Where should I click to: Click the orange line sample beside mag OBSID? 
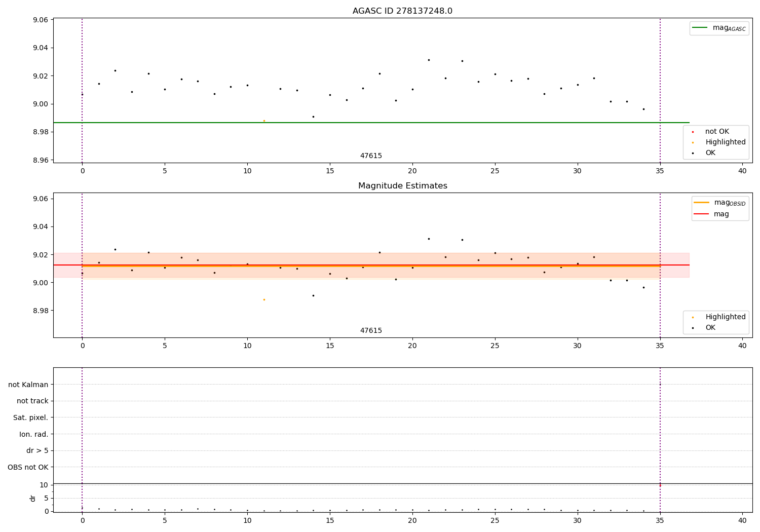click(x=701, y=203)
